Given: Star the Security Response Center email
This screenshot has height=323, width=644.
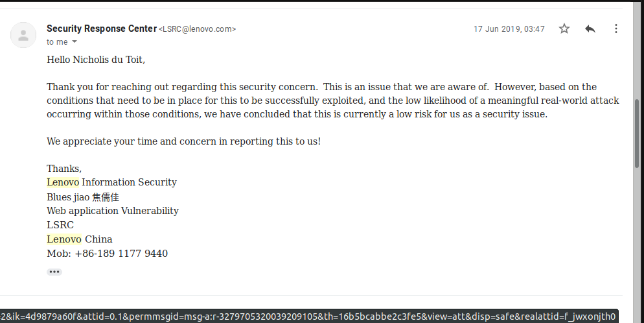Looking at the screenshot, I should (564, 29).
